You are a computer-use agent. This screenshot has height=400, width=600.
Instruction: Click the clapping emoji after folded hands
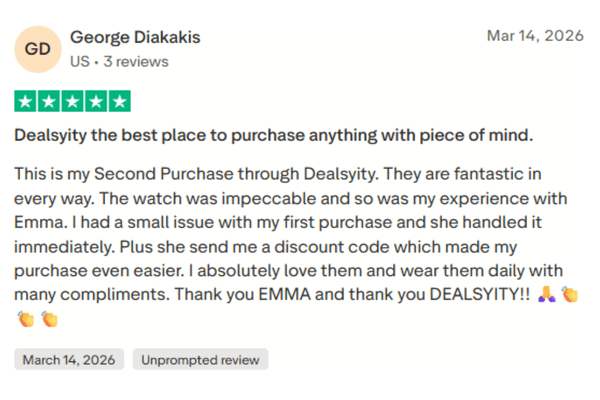point(570,295)
